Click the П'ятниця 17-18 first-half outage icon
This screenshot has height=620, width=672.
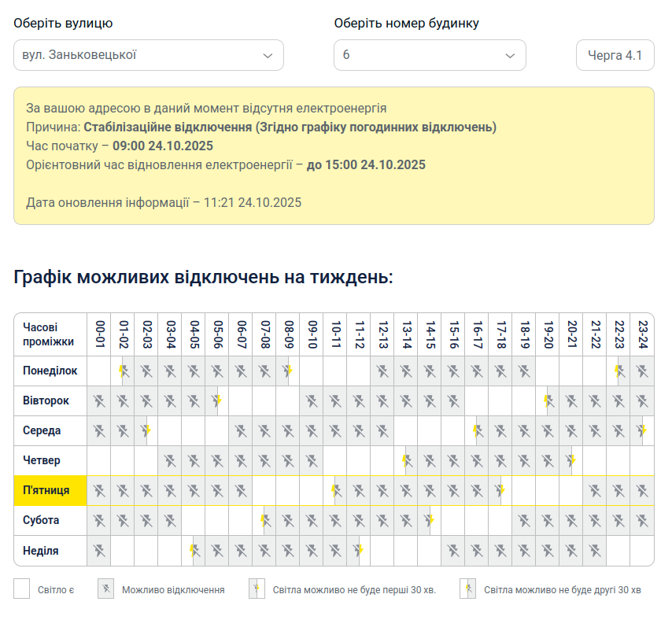click(x=500, y=491)
